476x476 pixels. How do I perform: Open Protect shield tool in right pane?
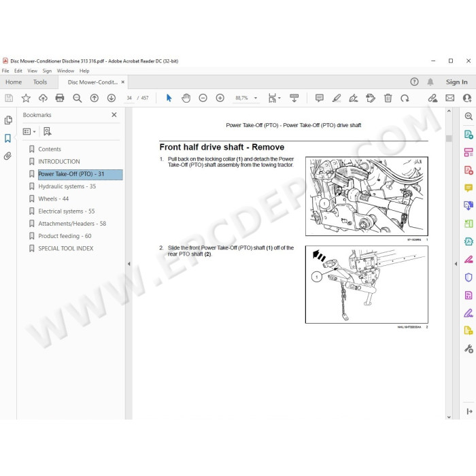pos(469,277)
